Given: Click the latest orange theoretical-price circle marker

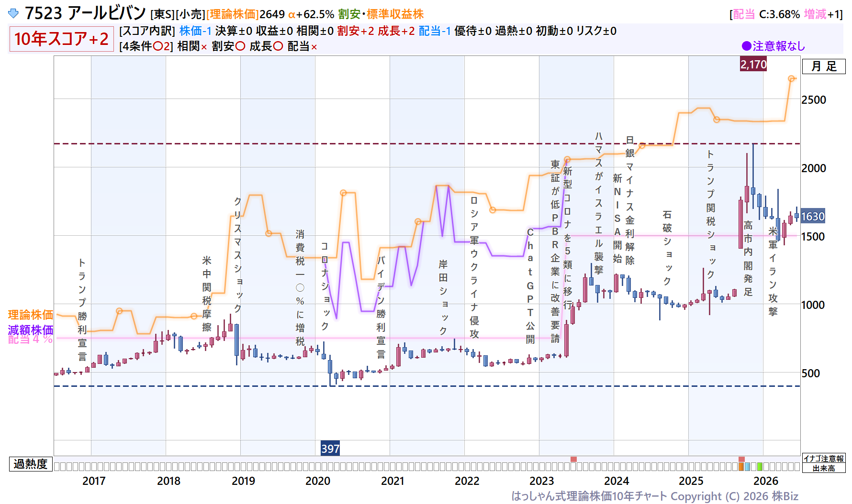Looking at the screenshot, I should point(791,78).
